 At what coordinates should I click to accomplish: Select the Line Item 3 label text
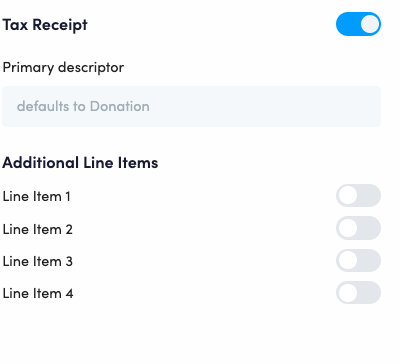pyautogui.click(x=38, y=261)
